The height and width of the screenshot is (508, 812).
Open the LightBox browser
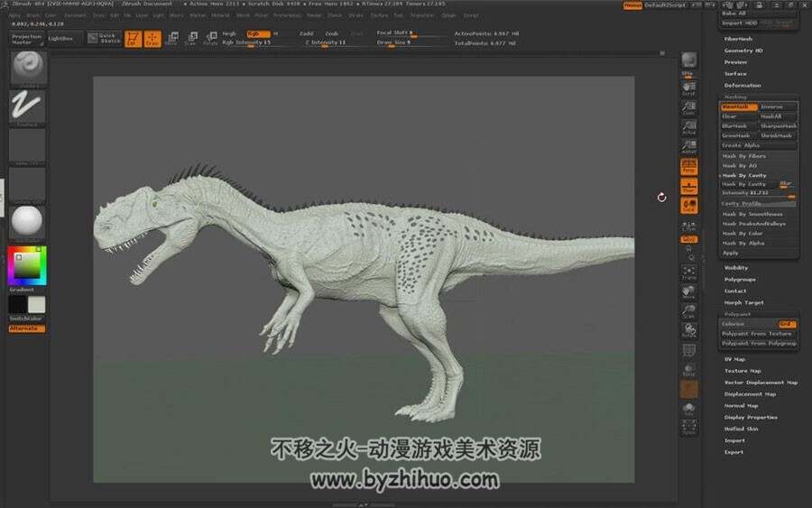click(x=64, y=38)
